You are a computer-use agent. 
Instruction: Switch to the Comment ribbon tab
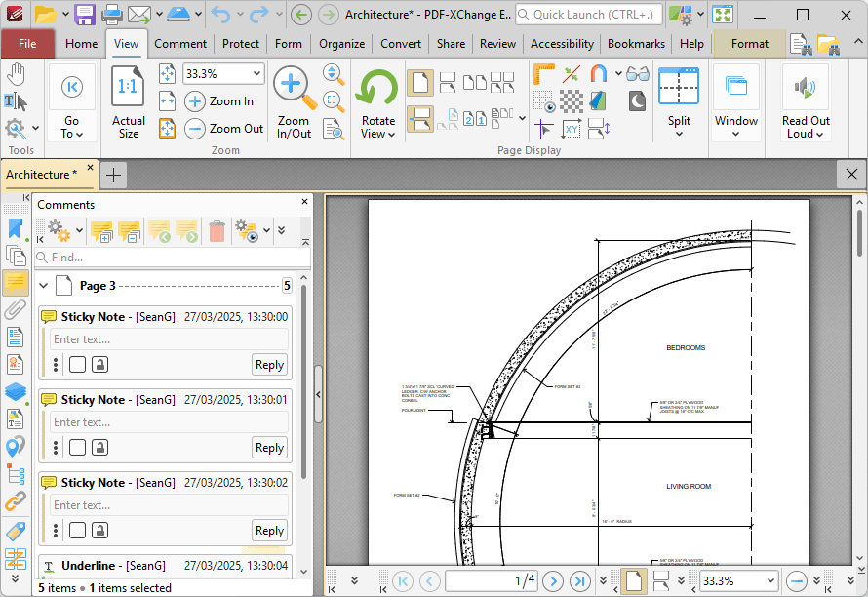click(x=179, y=44)
